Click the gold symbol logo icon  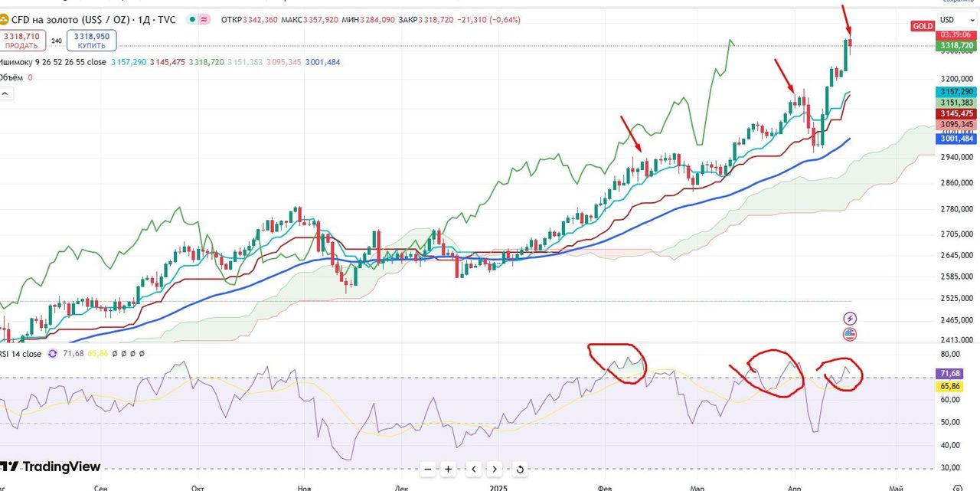click(4, 19)
